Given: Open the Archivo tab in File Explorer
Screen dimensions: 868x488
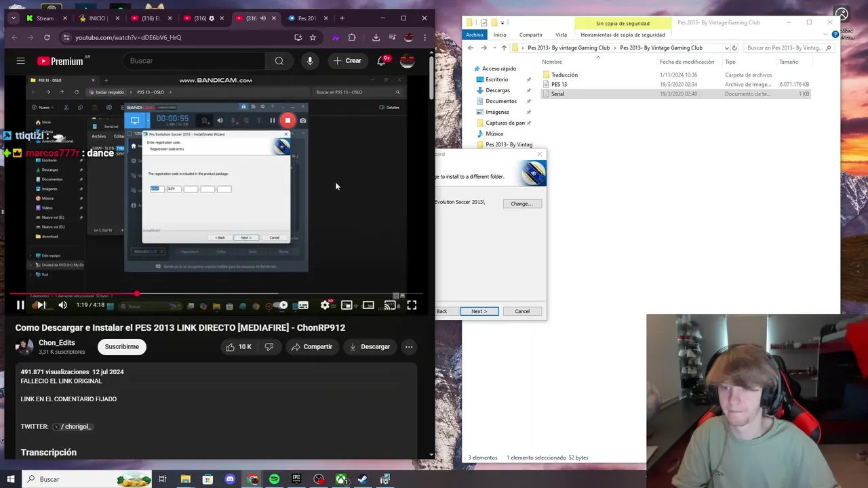Looking at the screenshot, I should (475, 35).
